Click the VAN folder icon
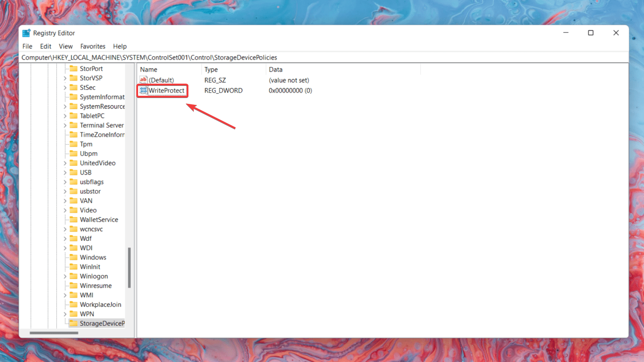Viewport: 644px width, 362px height. point(73,201)
